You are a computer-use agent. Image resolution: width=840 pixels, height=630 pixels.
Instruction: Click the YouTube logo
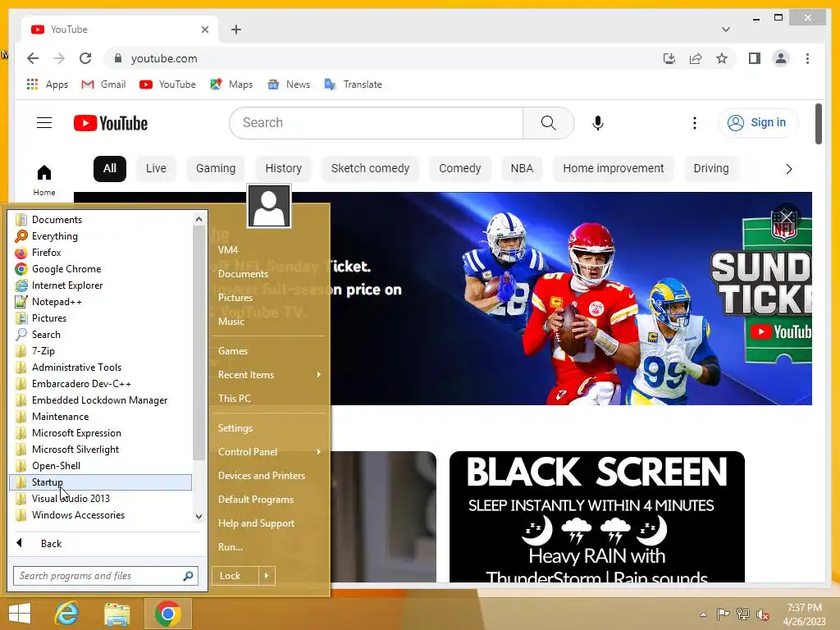[x=111, y=123]
